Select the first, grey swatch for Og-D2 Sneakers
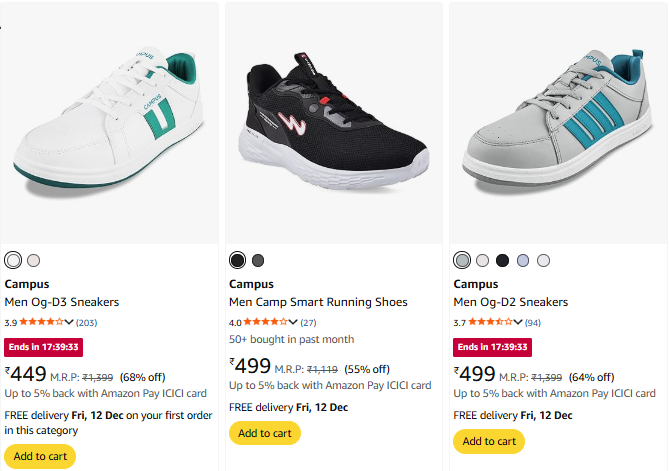The height and width of the screenshot is (471, 669). (x=462, y=260)
